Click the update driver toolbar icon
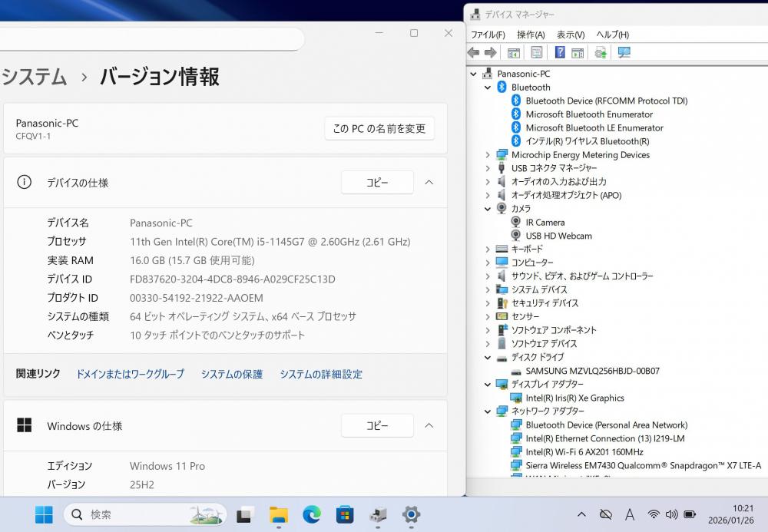 pyautogui.click(x=601, y=53)
